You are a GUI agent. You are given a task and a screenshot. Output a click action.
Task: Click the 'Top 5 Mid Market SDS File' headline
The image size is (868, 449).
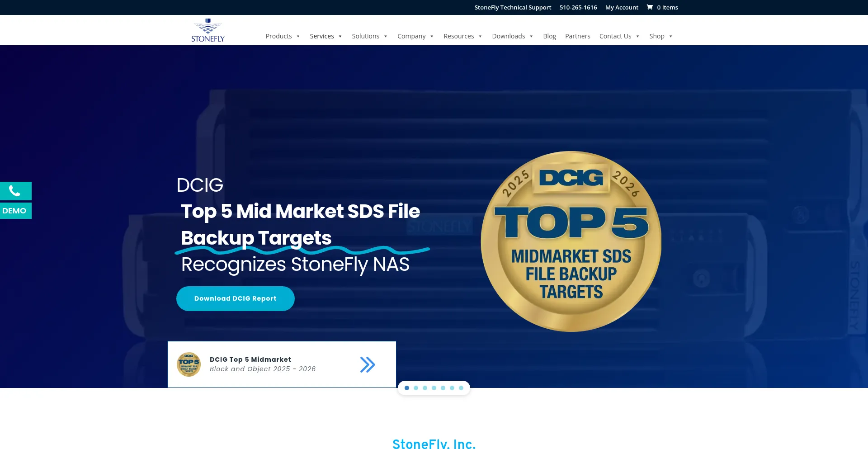pyautogui.click(x=301, y=212)
